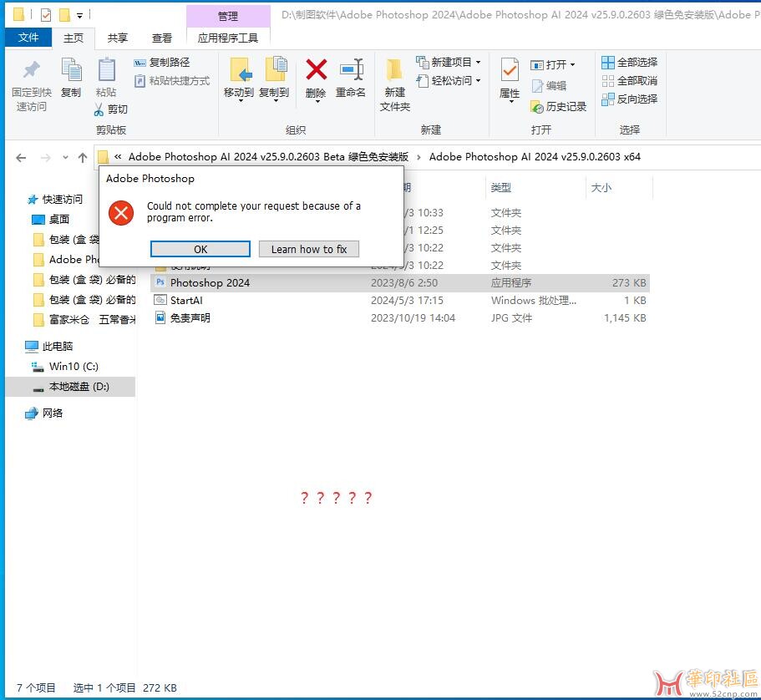Click the 管理 contextual tab header

[x=227, y=16]
